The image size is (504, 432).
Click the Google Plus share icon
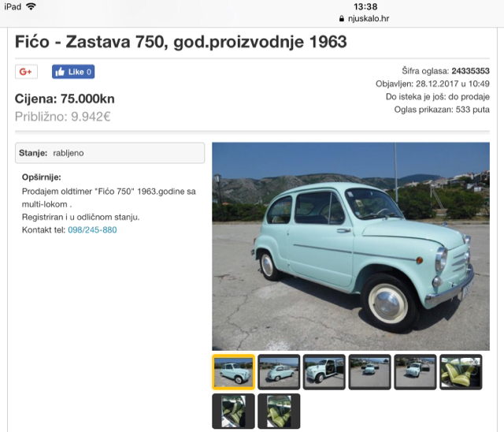(x=26, y=72)
